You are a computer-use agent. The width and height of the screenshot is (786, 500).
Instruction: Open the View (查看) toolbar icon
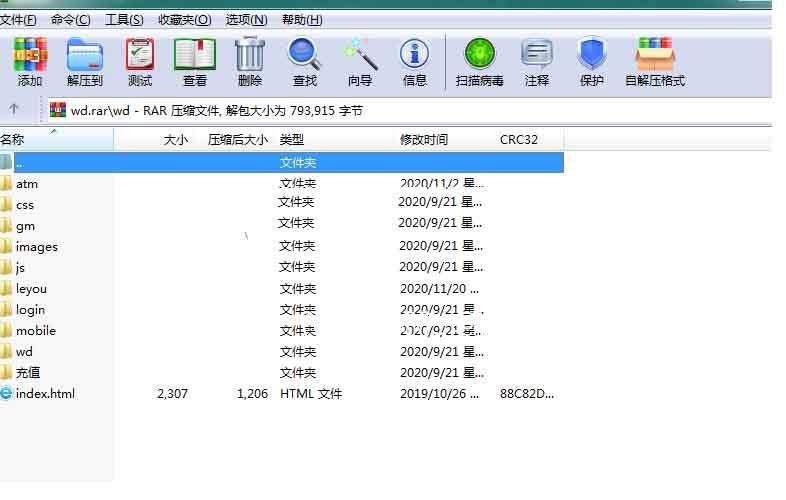195,61
